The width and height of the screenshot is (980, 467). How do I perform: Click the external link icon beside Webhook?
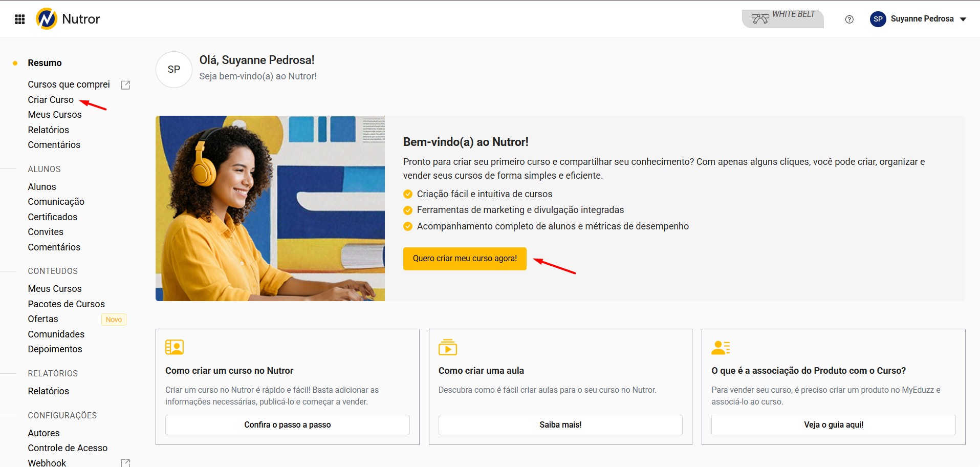pos(125,463)
